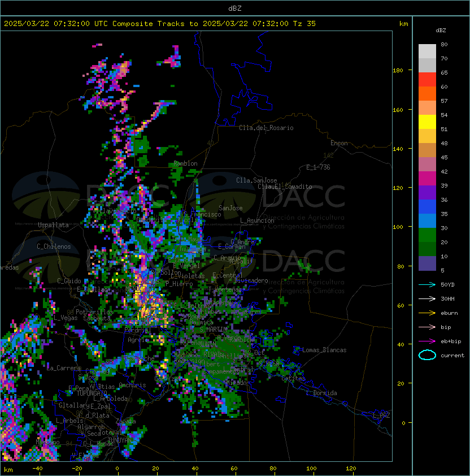Image resolution: width=470 pixels, height=476 pixels.
Task: Click the 'C_Guido' map label
Action: coord(69,281)
